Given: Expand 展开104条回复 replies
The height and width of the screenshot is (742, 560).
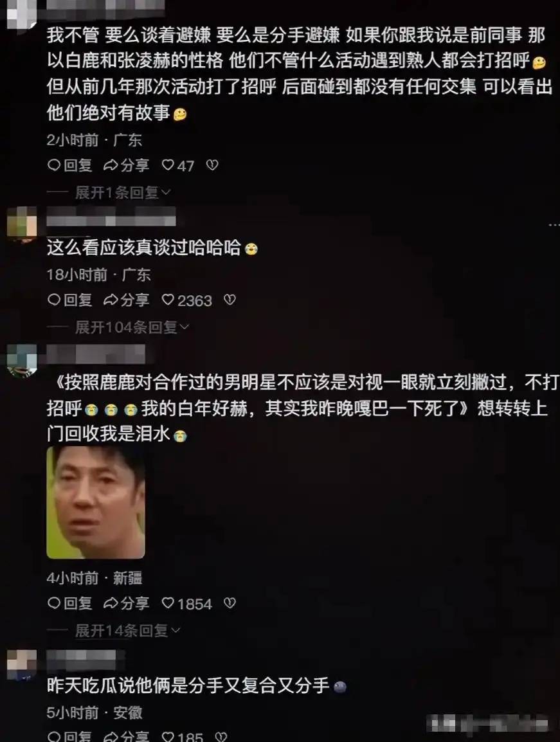Looking at the screenshot, I should 132,327.
